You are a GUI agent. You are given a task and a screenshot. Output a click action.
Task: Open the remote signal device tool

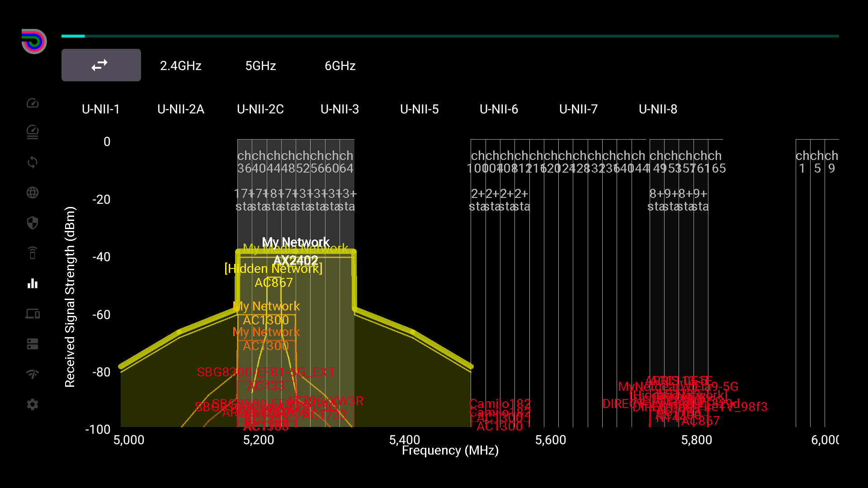click(x=32, y=253)
